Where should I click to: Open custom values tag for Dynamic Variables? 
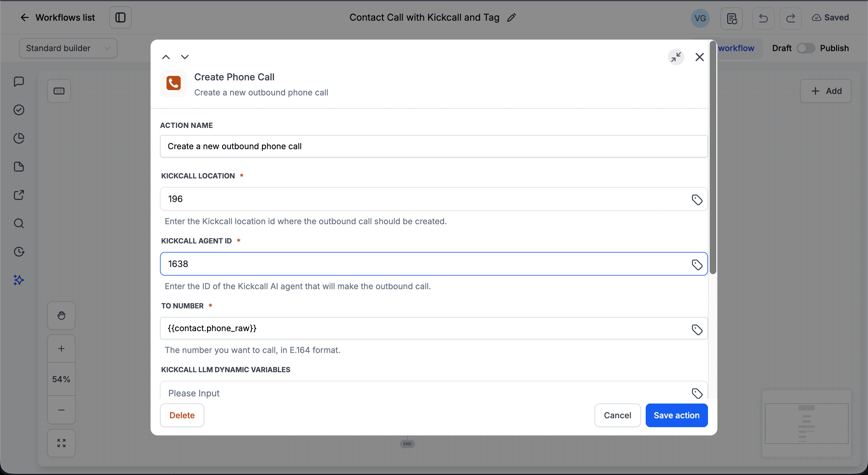coord(697,393)
